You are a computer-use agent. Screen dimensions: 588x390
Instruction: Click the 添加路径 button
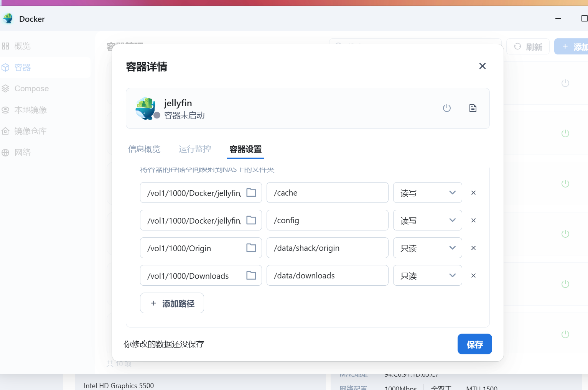click(x=172, y=303)
